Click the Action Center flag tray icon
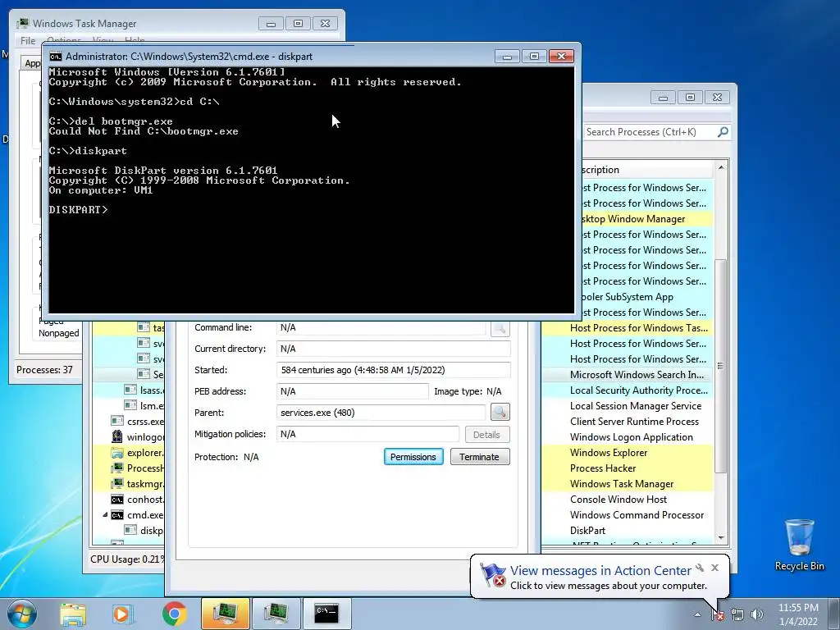840x630 pixels. [717, 614]
